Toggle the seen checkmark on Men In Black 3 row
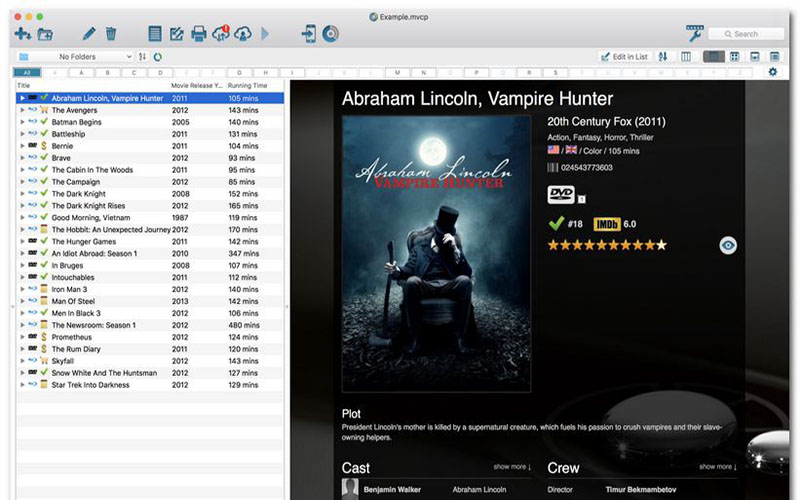The height and width of the screenshot is (500, 800). point(44,313)
